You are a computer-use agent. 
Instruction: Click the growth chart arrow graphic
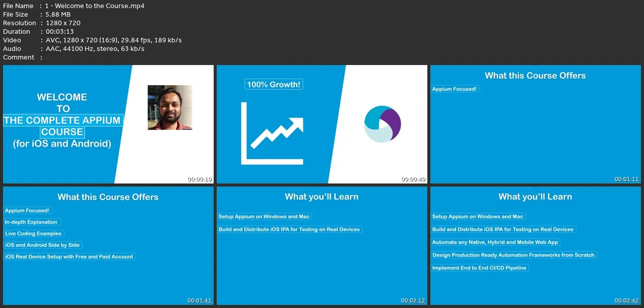272,133
